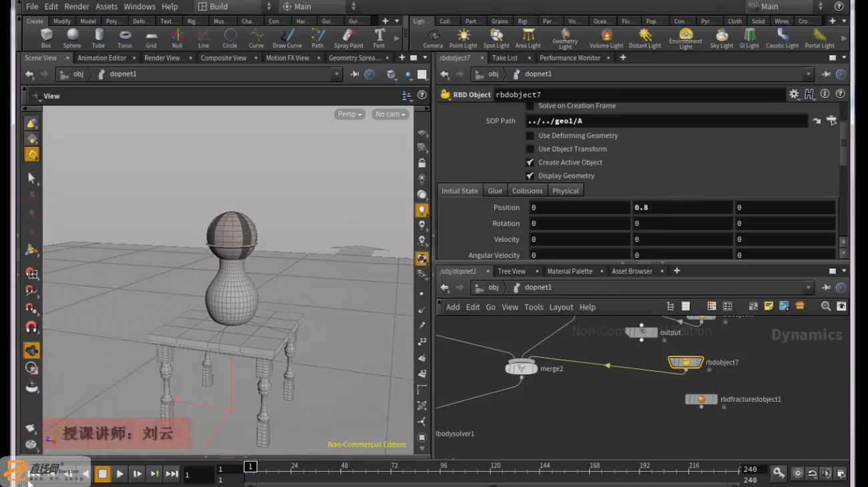Expand the network editor path dropdown

click(x=808, y=288)
